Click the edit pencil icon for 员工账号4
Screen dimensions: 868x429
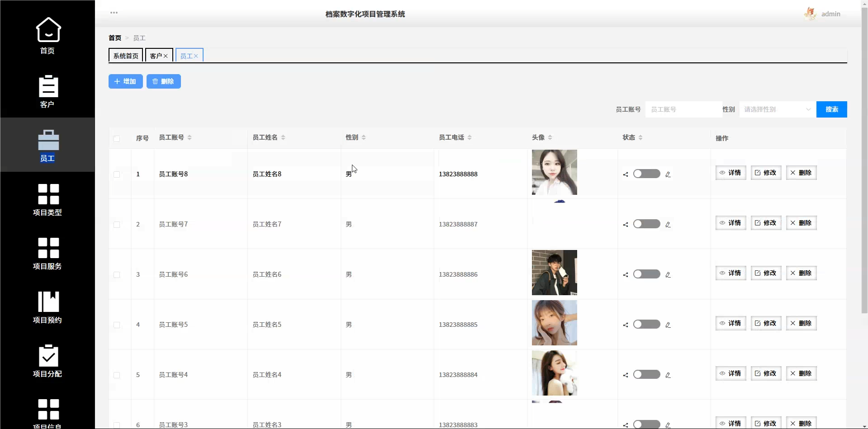coord(668,375)
